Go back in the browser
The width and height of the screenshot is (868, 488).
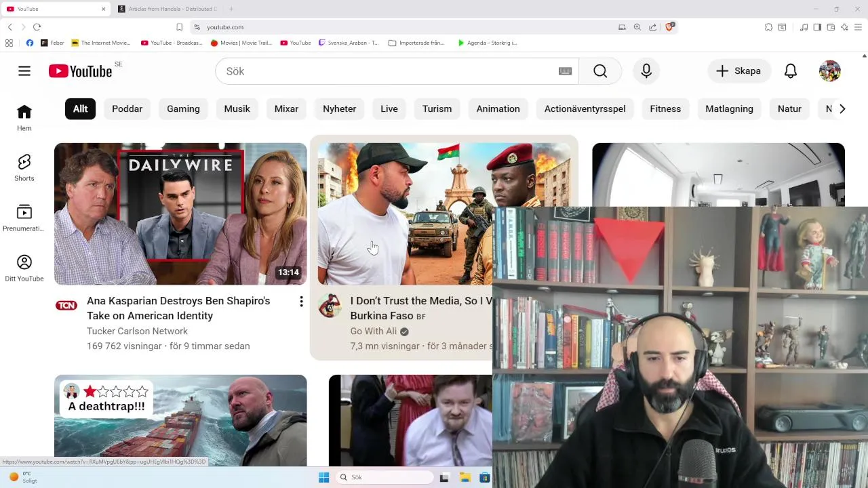[9, 27]
